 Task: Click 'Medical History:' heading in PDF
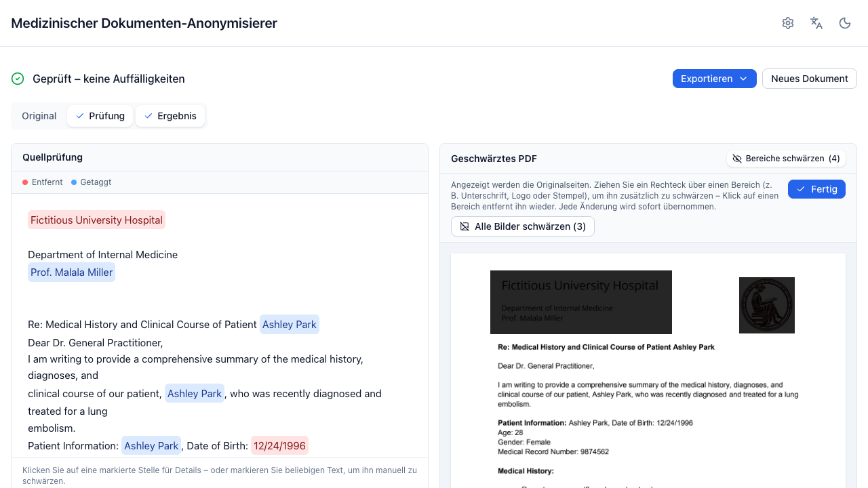pyautogui.click(x=526, y=471)
